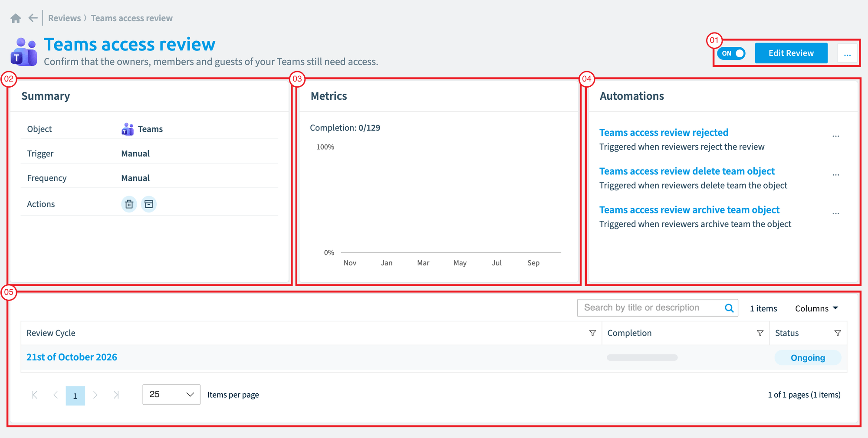This screenshot has width=868, height=438.
Task: Open Teams access review archive team object
Action: (x=689, y=209)
